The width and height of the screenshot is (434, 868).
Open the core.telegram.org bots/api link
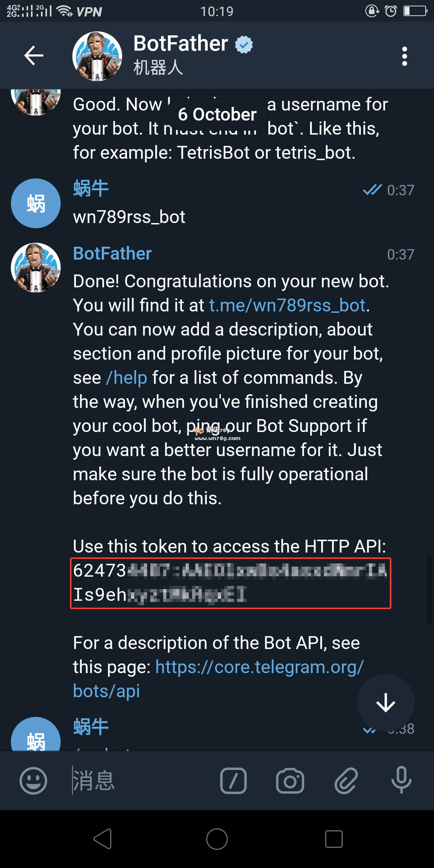[259, 667]
